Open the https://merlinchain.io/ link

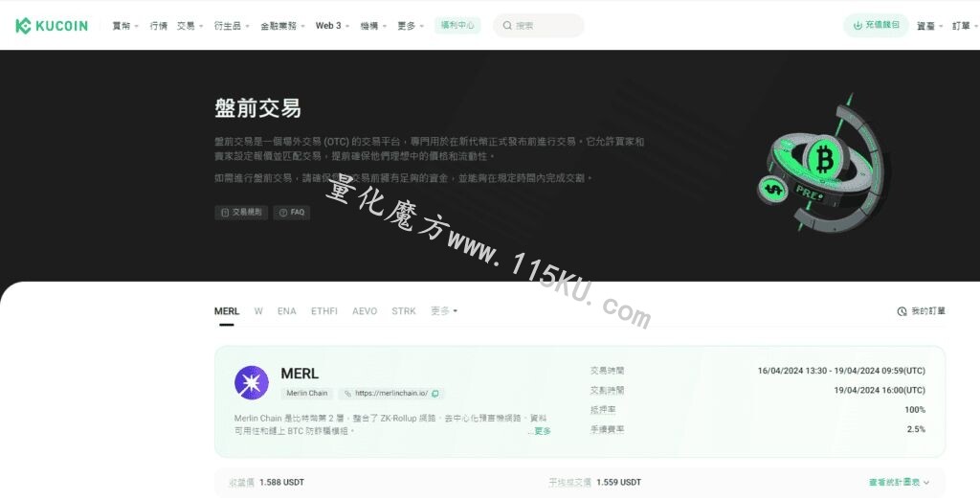coord(391,394)
